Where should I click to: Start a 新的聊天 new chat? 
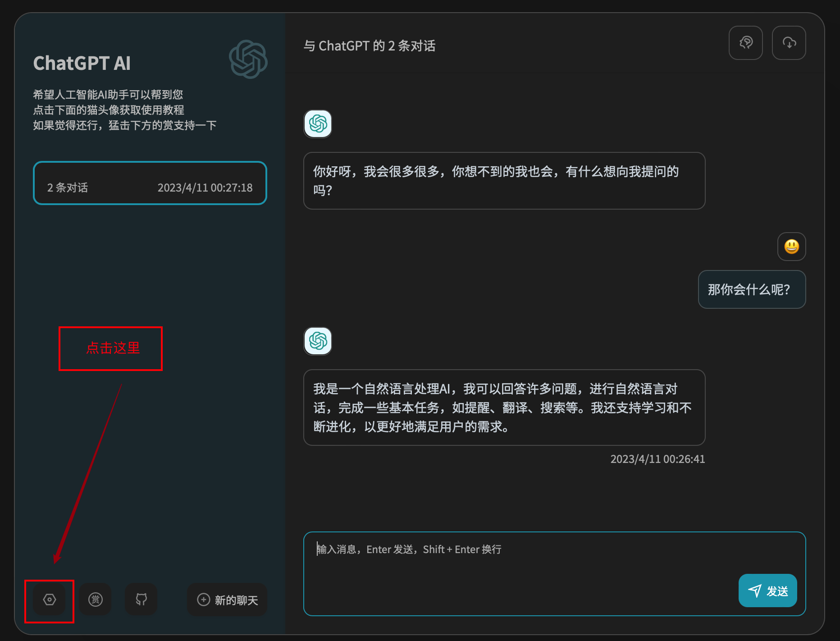[228, 600]
